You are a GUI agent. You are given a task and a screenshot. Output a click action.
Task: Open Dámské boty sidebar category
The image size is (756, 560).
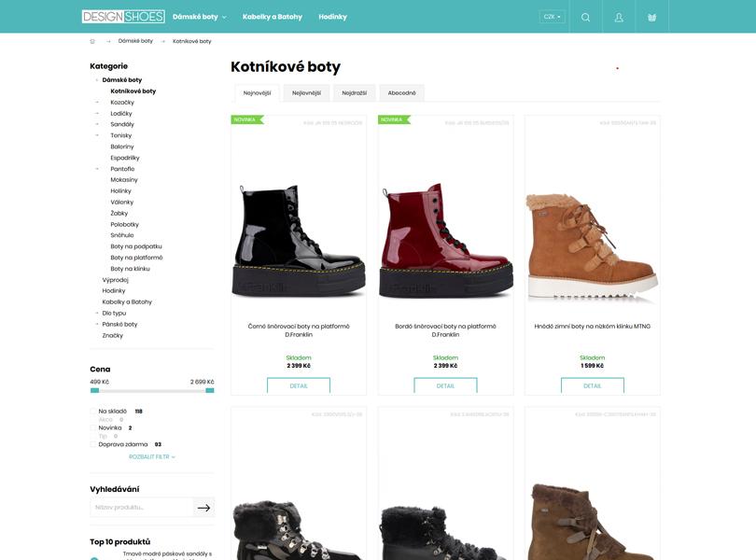click(x=122, y=80)
